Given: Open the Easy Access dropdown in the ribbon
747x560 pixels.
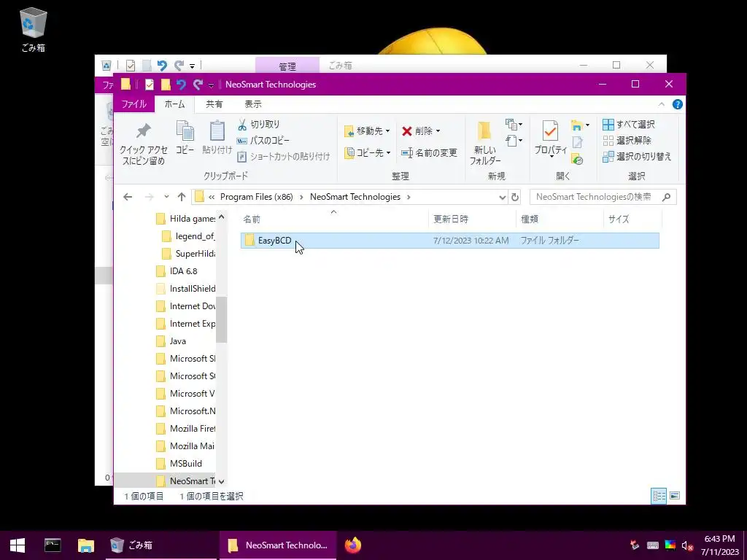Looking at the screenshot, I should click(514, 141).
